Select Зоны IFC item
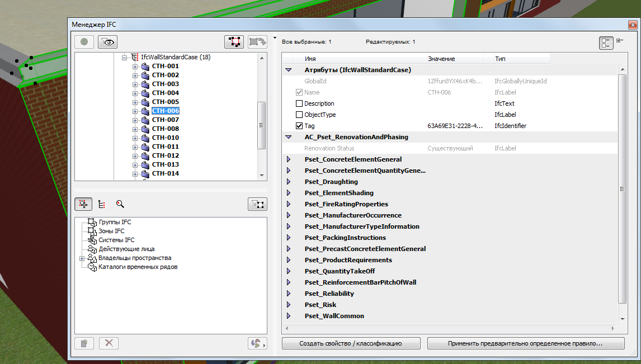Image resolution: width=641 pixels, height=364 pixels. 111,231
